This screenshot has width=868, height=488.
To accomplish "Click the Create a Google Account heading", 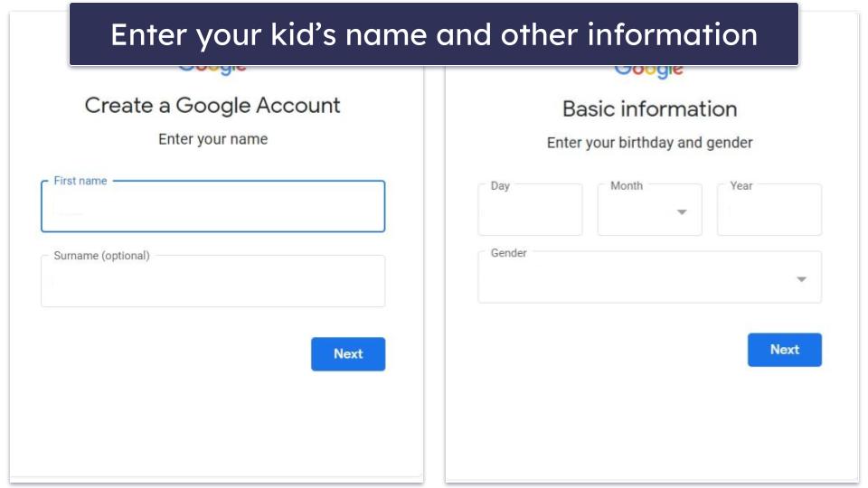I will (x=212, y=106).
